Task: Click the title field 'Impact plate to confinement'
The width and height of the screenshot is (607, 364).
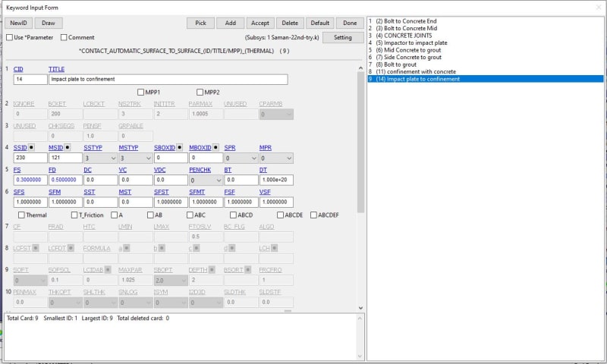Action: click(168, 80)
